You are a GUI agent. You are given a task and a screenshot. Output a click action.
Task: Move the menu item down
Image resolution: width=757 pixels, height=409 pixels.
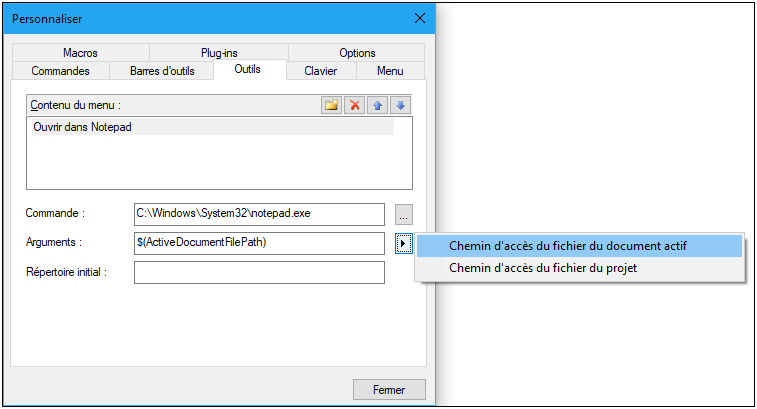click(400, 105)
